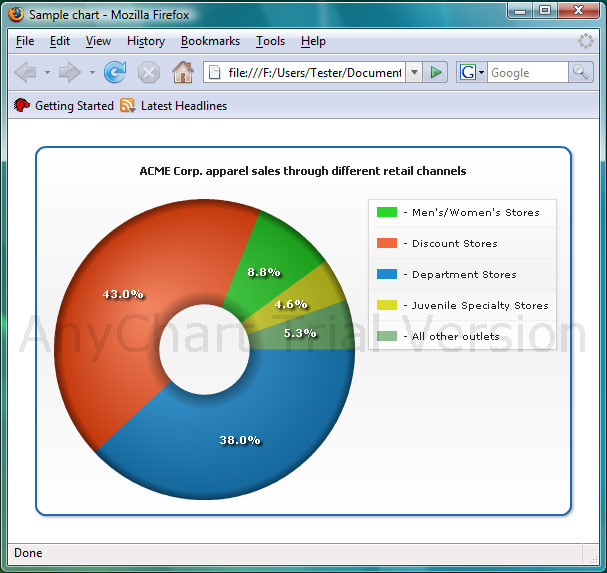Expand the address bar history dropdown
607x573 pixels.
tap(413, 72)
